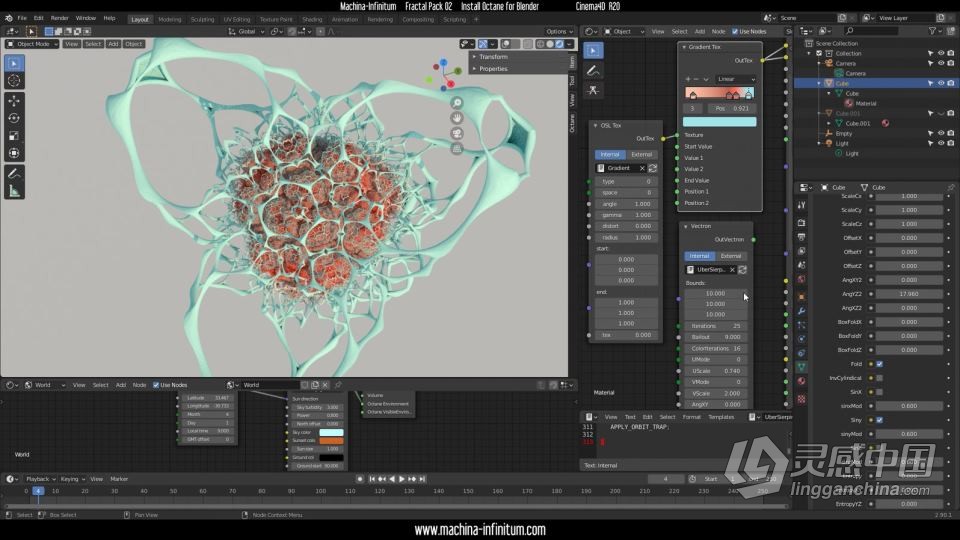Toggle the InvCylindrical checkbox
The image size is (960, 540).
[879, 378]
